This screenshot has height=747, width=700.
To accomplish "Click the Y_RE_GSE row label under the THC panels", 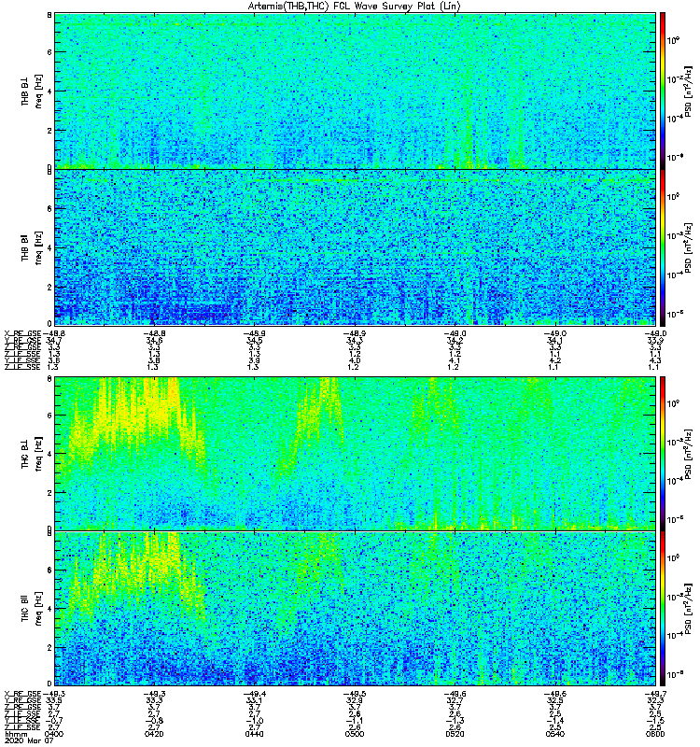I will [x=22, y=700].
